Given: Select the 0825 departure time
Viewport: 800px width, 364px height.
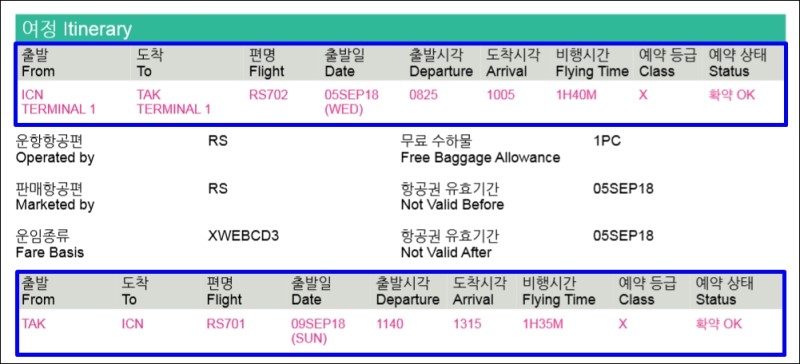Looking at the screenshot, I should point(423,95).
